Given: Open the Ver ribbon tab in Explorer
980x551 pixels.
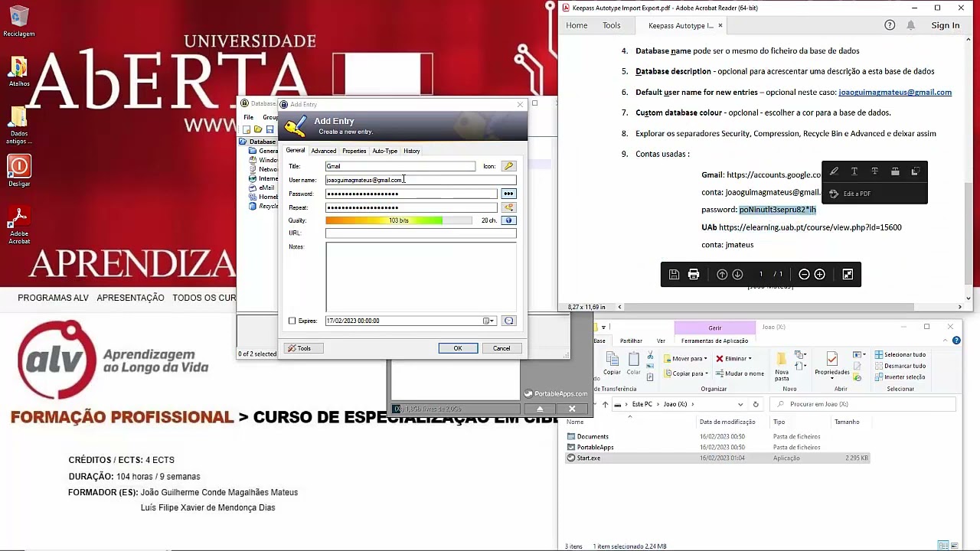Looking at the screenshot, I should pyautogui.click(x=661, y=341).
